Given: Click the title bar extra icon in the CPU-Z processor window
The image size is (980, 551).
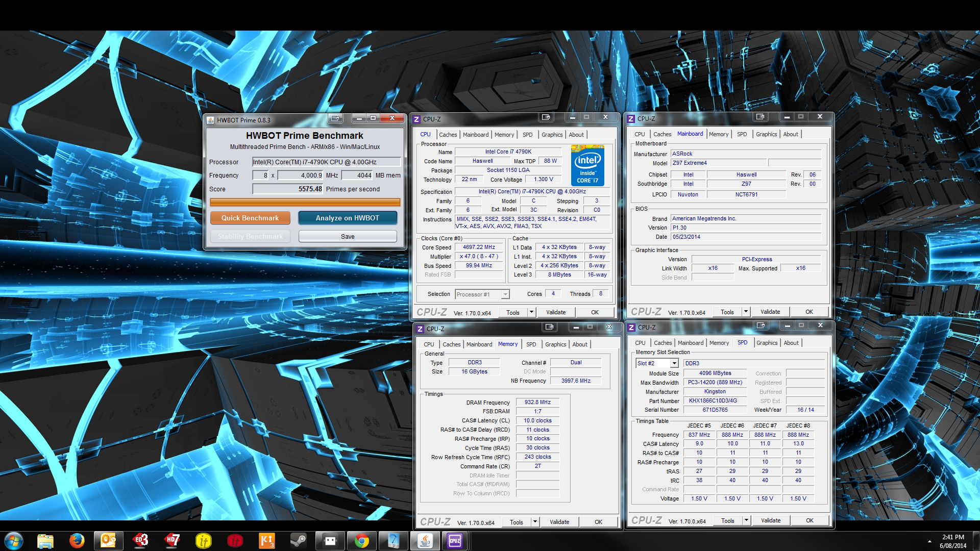Looking at the screenshot, I should tap(546, 117).
